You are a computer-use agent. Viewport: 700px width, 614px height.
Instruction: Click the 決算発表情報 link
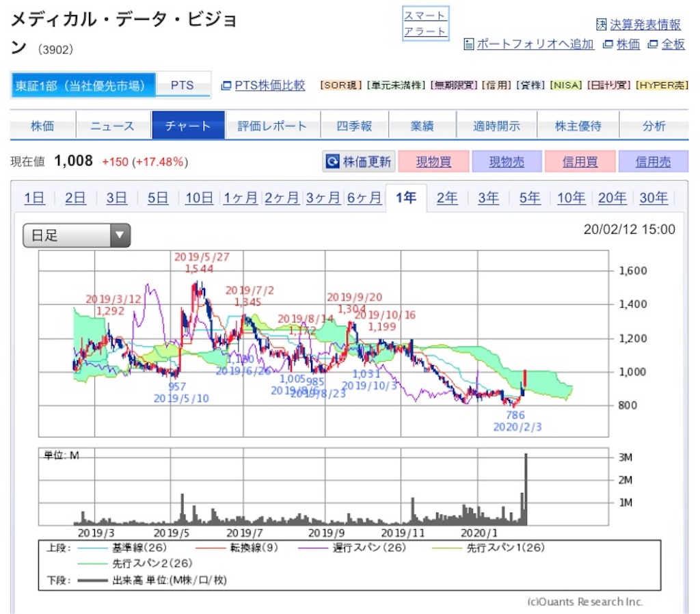coord(645,25)
